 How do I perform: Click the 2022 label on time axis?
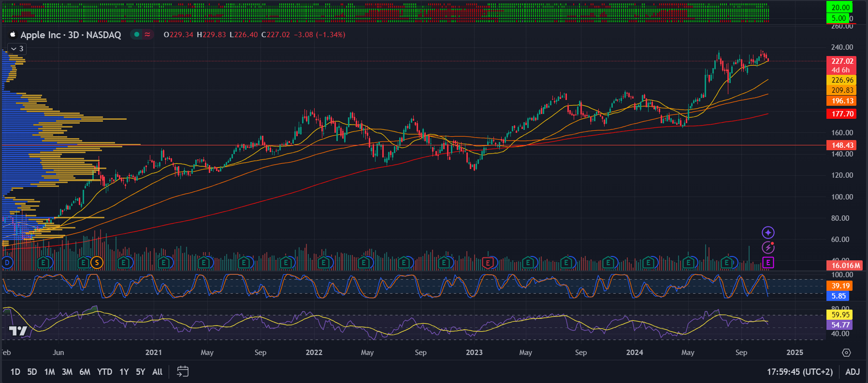(x=314, y=353)
